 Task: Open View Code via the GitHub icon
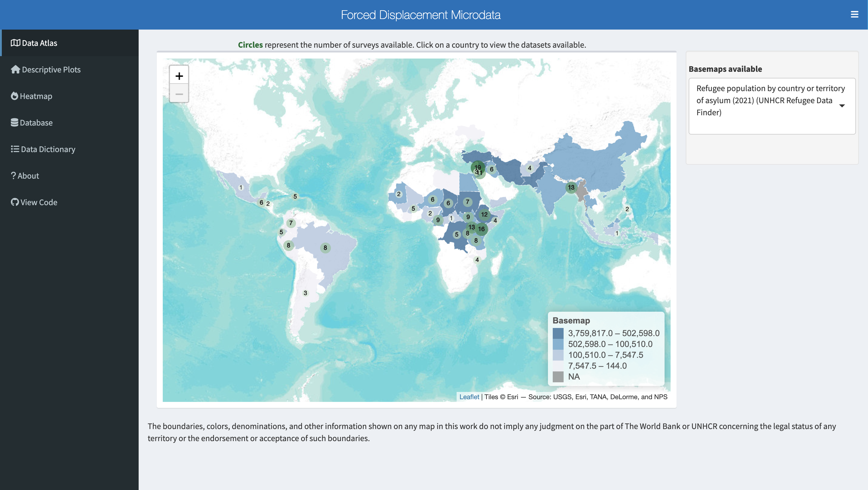(14, 202)
